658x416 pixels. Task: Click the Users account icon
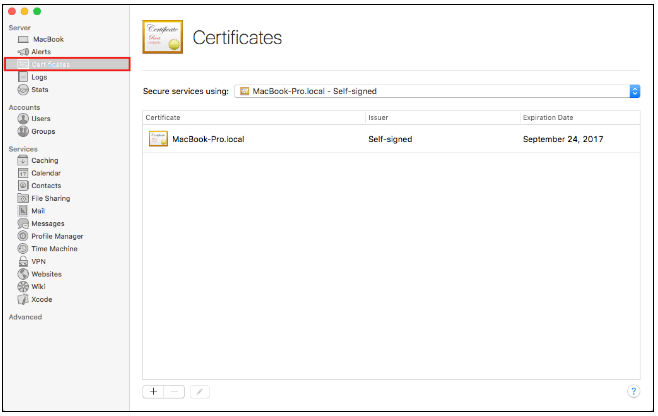(23, 119)
